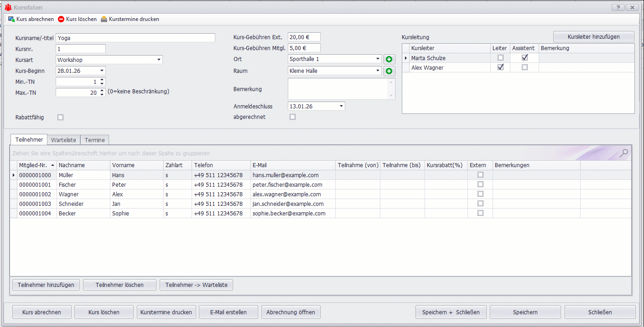
Task: Open the help question mark in title bar
Action: (618, 7)
